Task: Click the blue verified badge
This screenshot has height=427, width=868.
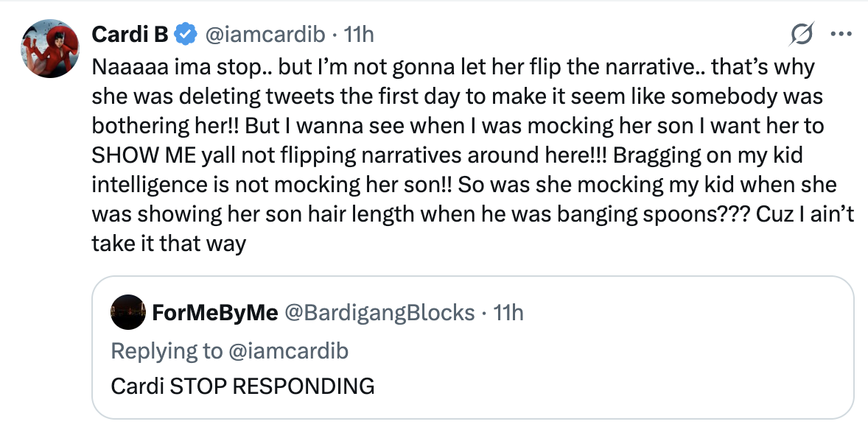Action: [x=183, y=34]
